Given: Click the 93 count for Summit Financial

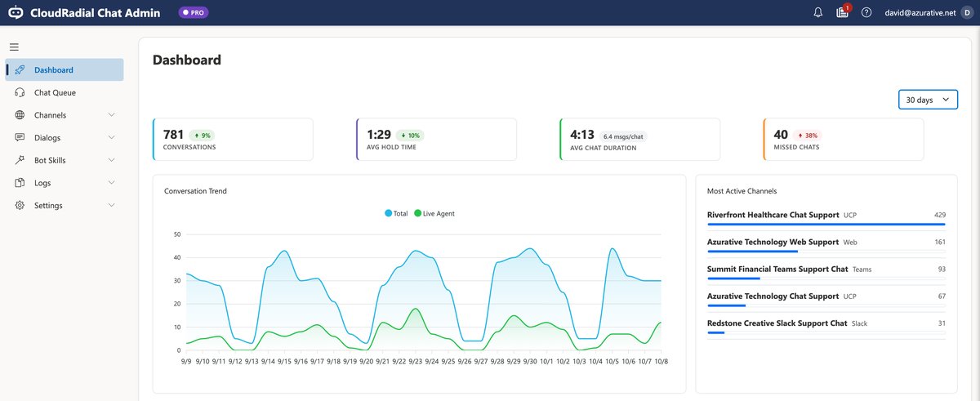Looking at the screenshot, I should pos(942,269).
